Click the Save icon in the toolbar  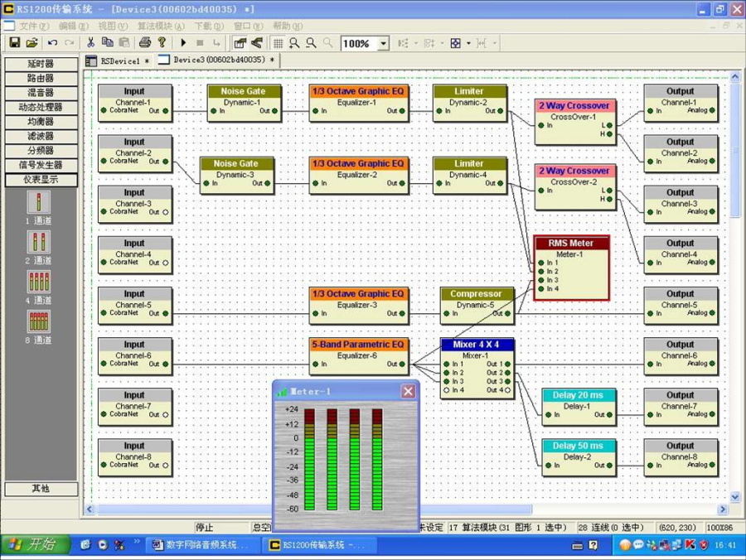coord(14,43)
